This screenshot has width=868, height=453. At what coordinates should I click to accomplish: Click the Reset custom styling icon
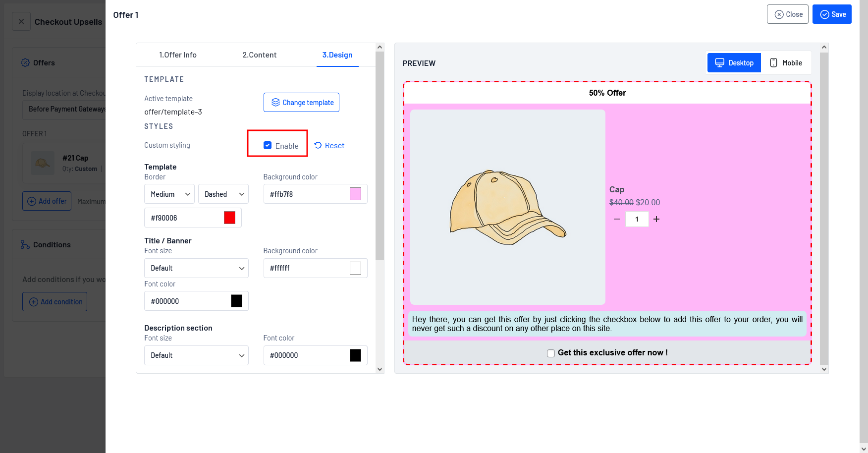click(x=318, y=145)
